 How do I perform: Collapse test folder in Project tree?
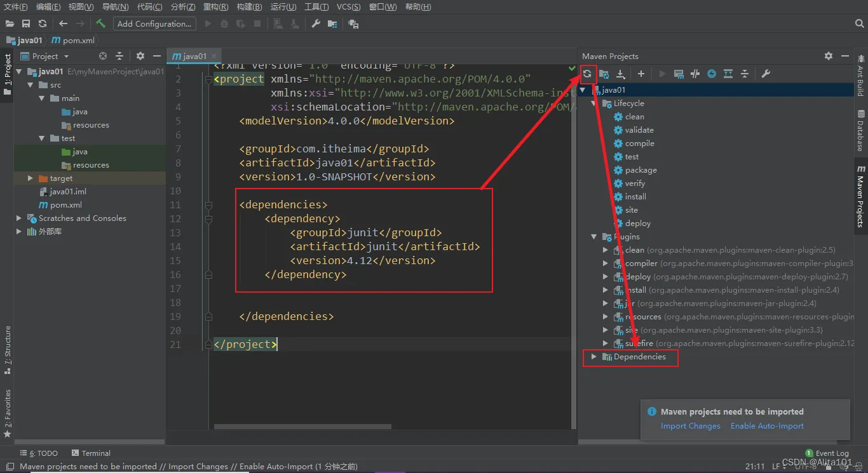pyautogui.click(x=41, y=138)
